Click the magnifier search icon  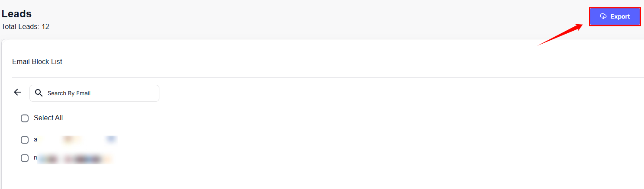pyautogui.click(x=39, y=93)
